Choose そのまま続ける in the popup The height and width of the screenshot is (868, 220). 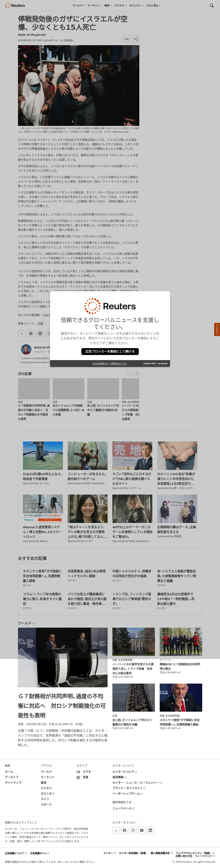tap(100, 364)
